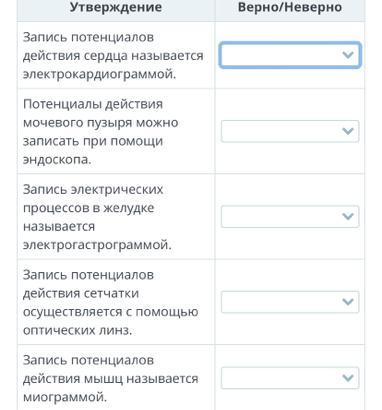Click the chevron arrow beside the желудке statement
This screenshot has height=410, width=382.
tap(348, 217)
